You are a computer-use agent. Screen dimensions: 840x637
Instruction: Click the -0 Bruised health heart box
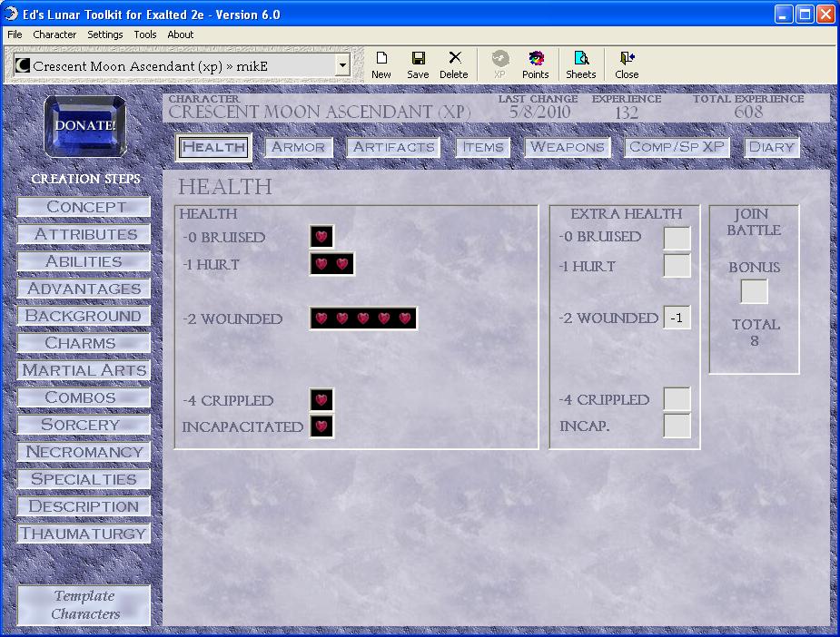coord(321,237)
